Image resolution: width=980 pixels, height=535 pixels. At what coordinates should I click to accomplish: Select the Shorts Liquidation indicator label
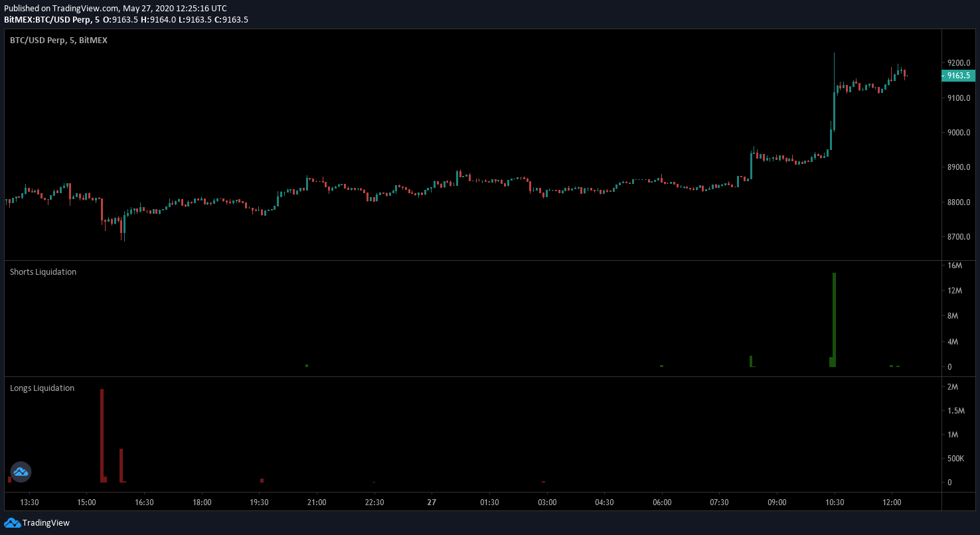point(42,271)
